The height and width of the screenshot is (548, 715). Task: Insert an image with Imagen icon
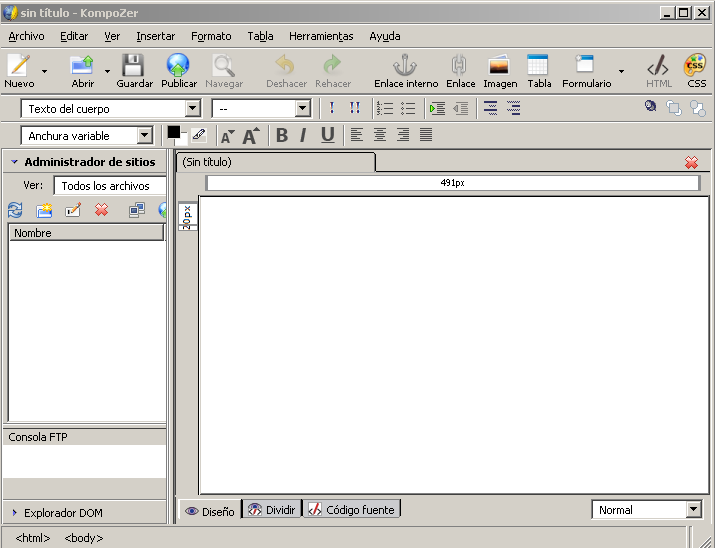tap(500, 70)
